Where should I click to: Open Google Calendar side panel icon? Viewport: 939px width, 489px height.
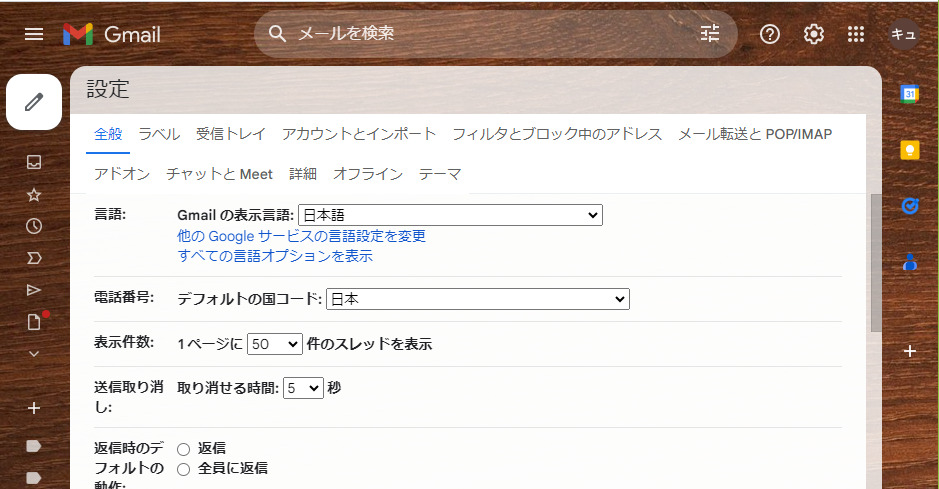(x=910, y=94)
